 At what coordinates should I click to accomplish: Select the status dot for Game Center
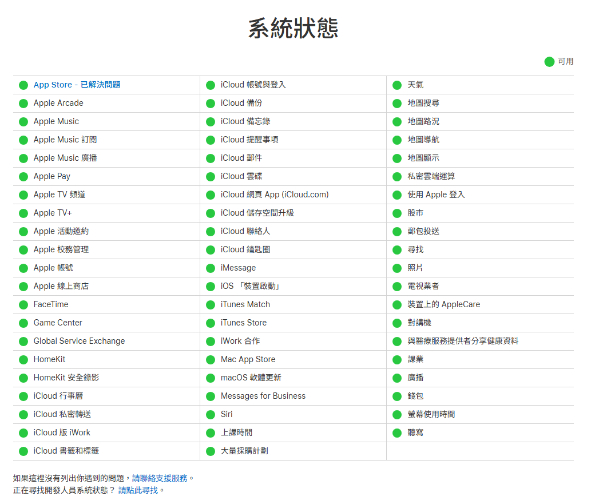(x=23, y=323)
